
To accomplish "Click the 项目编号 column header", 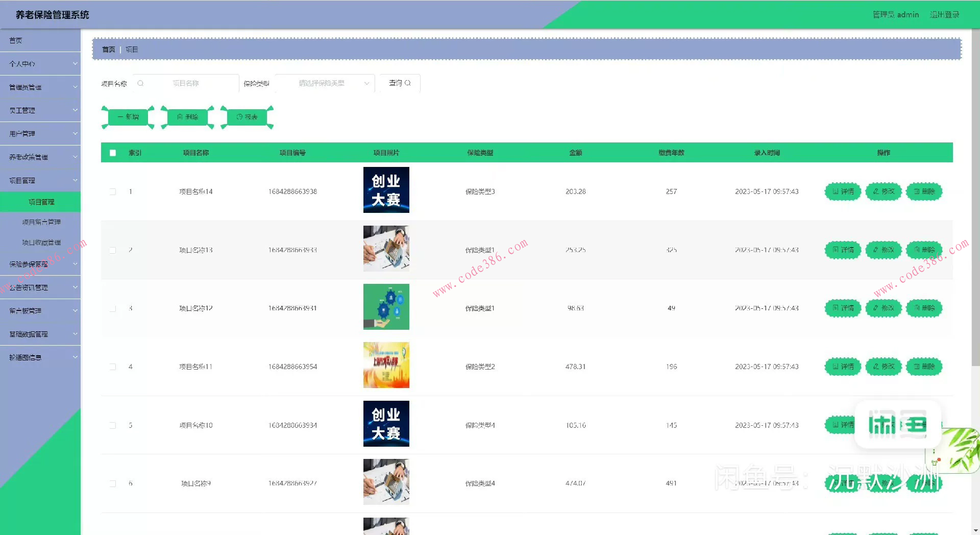I will (x=292, y=153).
